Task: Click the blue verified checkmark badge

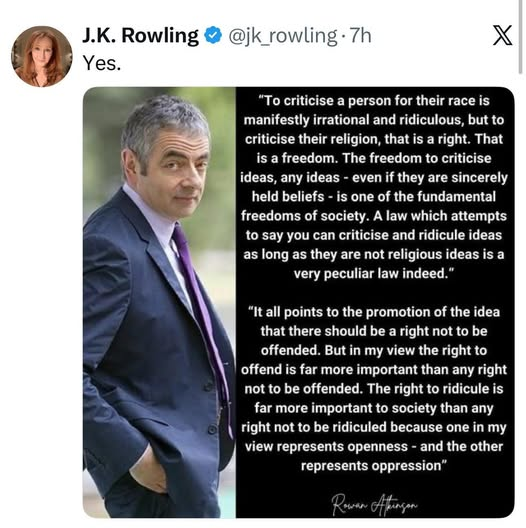Action: 213,35
